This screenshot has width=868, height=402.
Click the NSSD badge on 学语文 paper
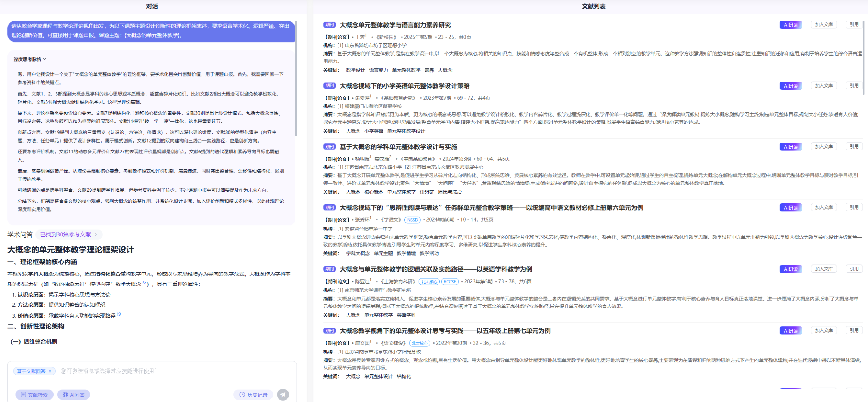(x=412, y=220)
